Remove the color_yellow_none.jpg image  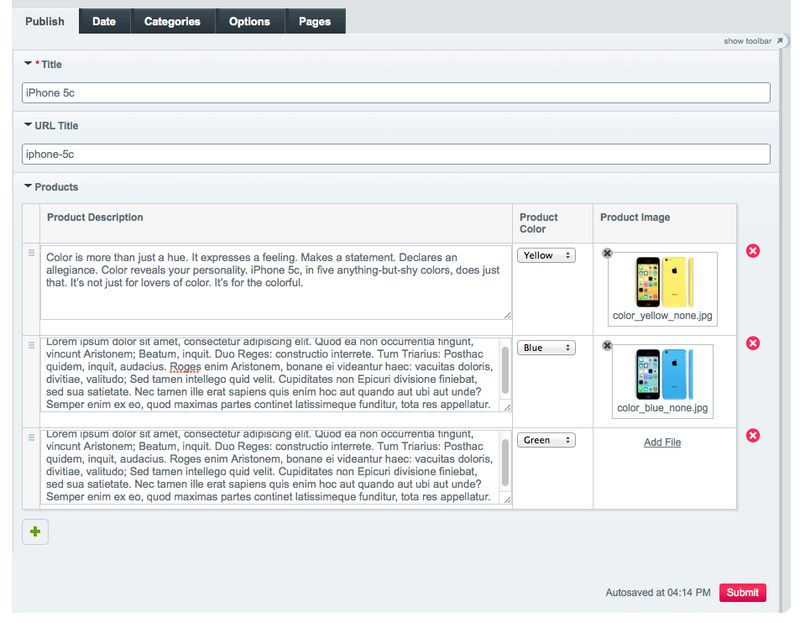pos(607,254)
